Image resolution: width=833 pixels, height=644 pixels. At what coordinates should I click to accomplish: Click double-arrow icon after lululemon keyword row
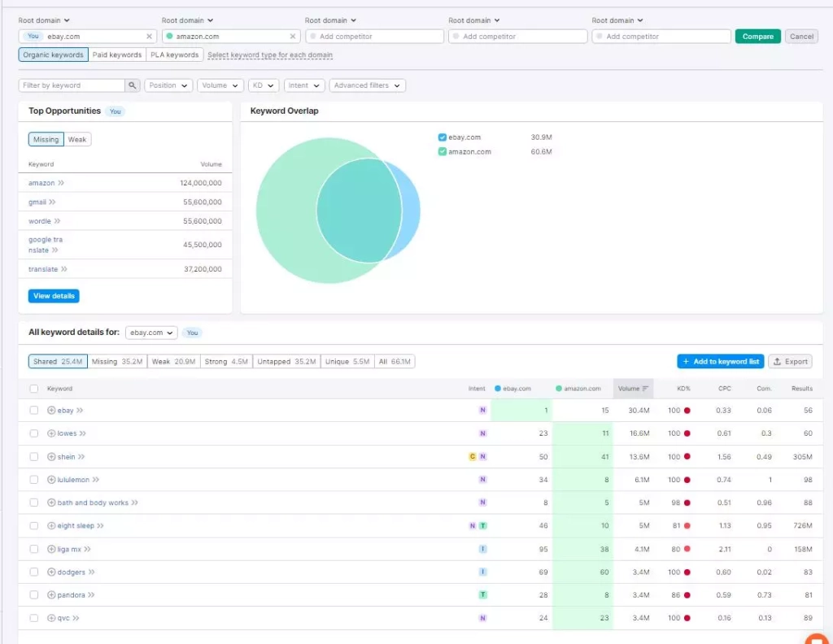[x=96, y=480]
